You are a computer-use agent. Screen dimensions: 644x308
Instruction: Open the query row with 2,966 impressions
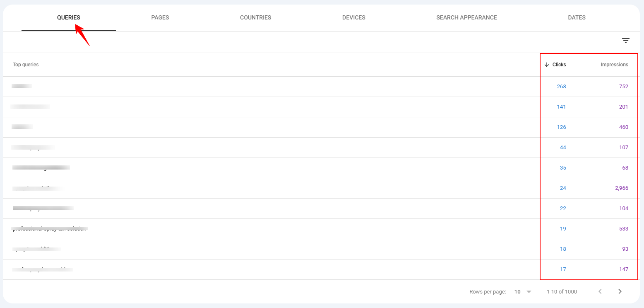[x=321, y=188]
